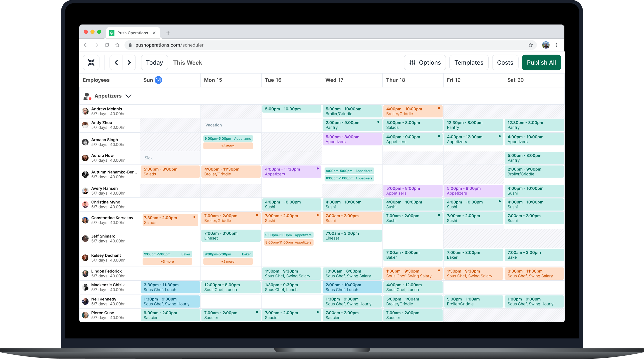Bookmark page with star icon
The width and height of the screenshot is (644, 359).
(531, 45)
